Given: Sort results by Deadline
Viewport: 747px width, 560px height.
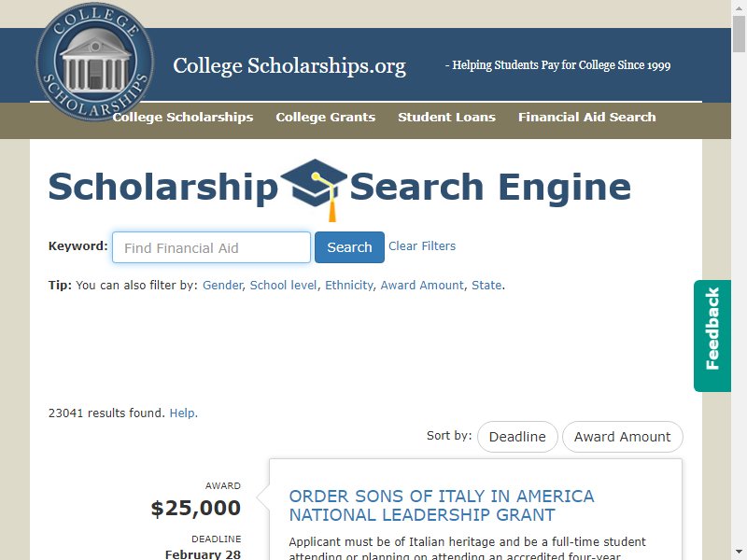Looking at the screenshot, I should 517,437.
